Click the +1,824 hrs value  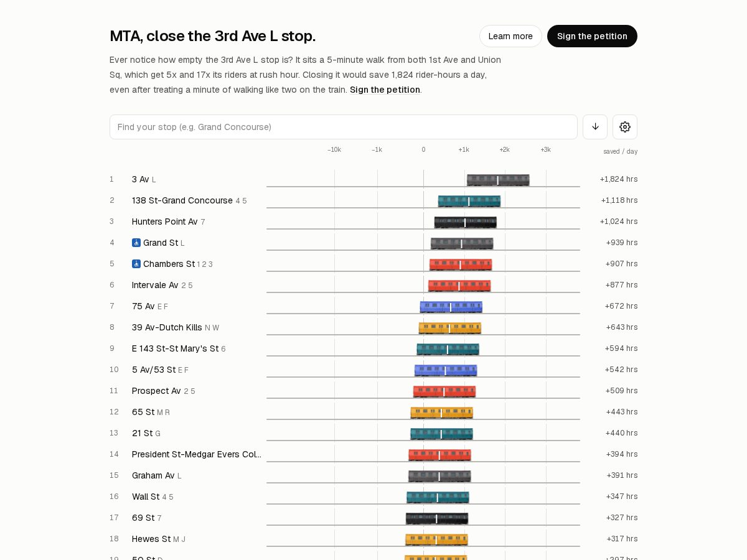(619, 179)
